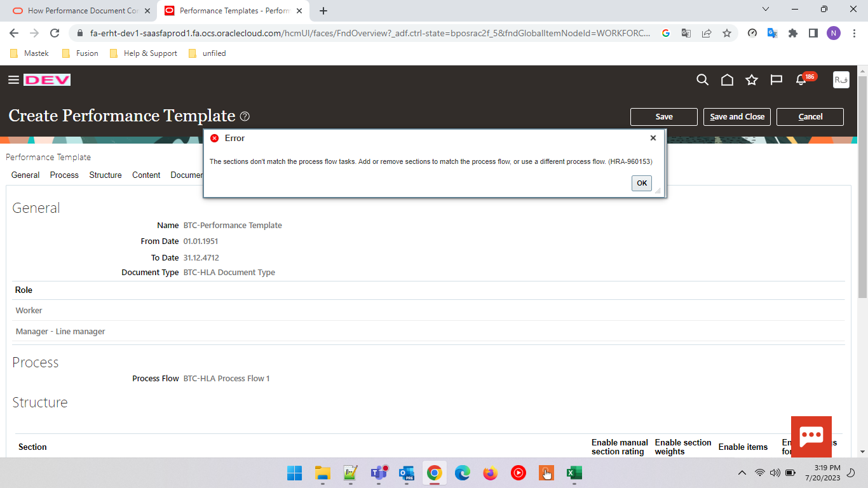Open the notifications bell showing 186
The image size is (868, 488).
[x=801, y=80]
